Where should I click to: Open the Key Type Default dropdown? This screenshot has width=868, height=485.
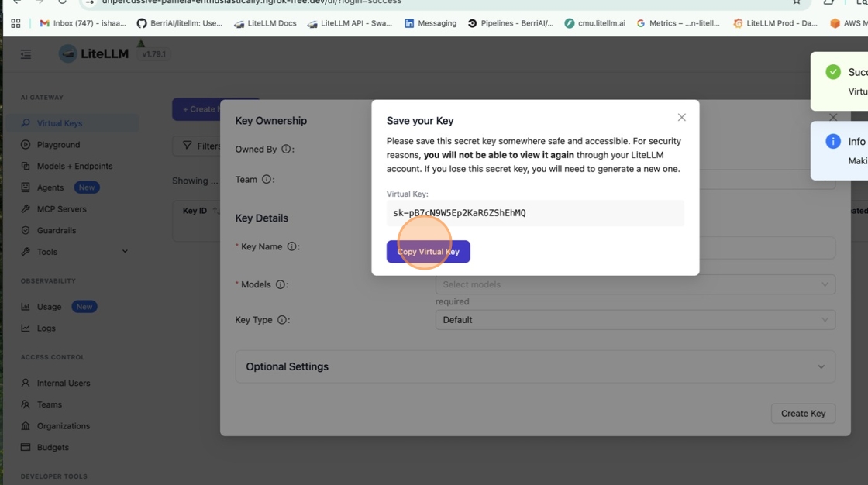(635, 320)
